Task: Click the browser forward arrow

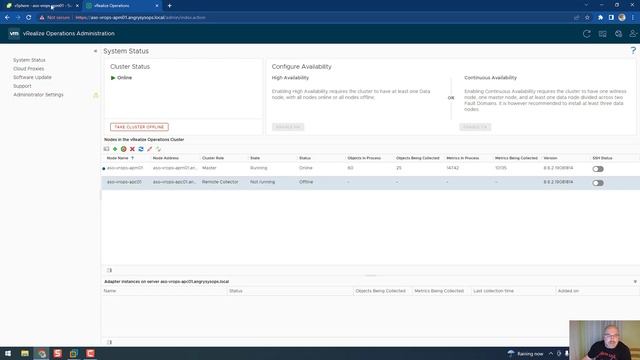Action: pos(18,18)
